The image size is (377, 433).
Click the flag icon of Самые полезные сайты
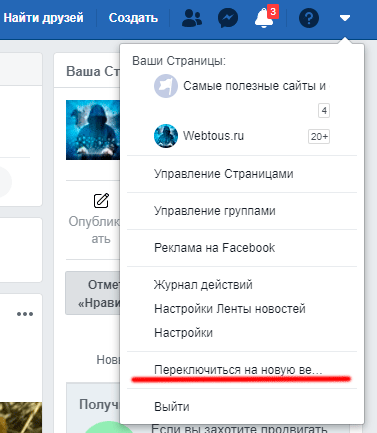coord(166,86)
